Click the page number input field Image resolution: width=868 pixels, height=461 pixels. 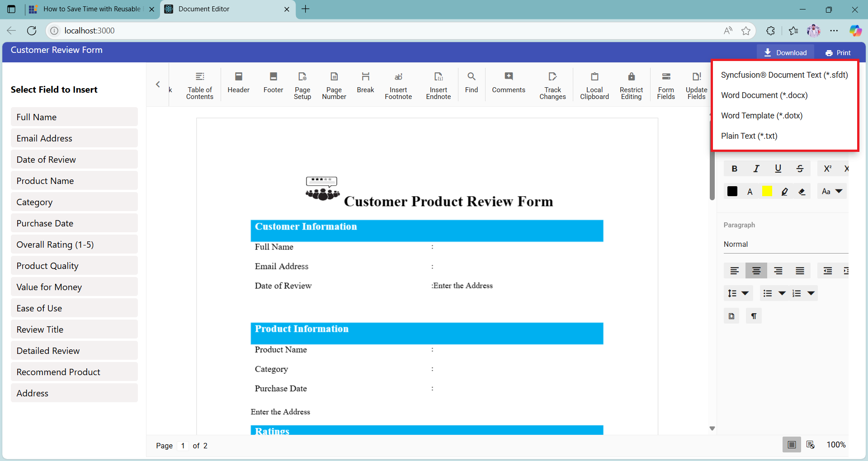click(x=183, y=446)
